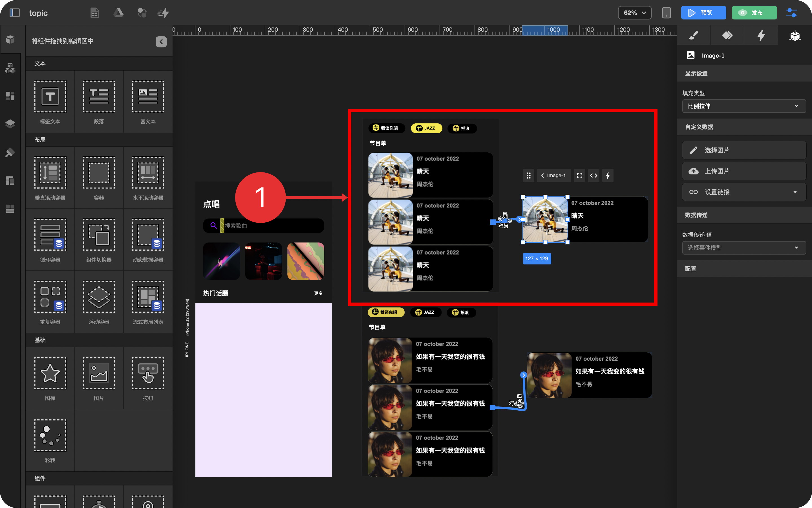This screenshot has width=812, height=508.
Task: Open the color theme icon in top toolbar
Action: pyautogui.click(x=142, y=13)
